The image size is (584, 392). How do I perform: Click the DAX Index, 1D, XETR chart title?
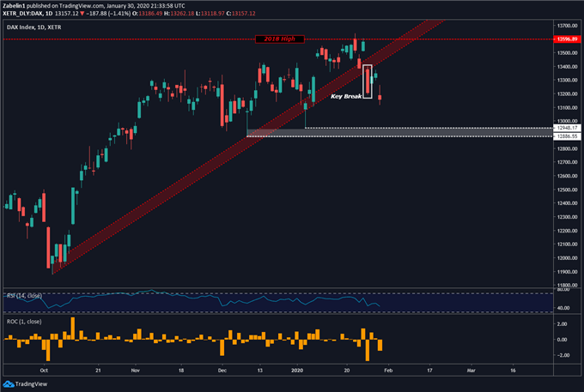coord(33,27)
